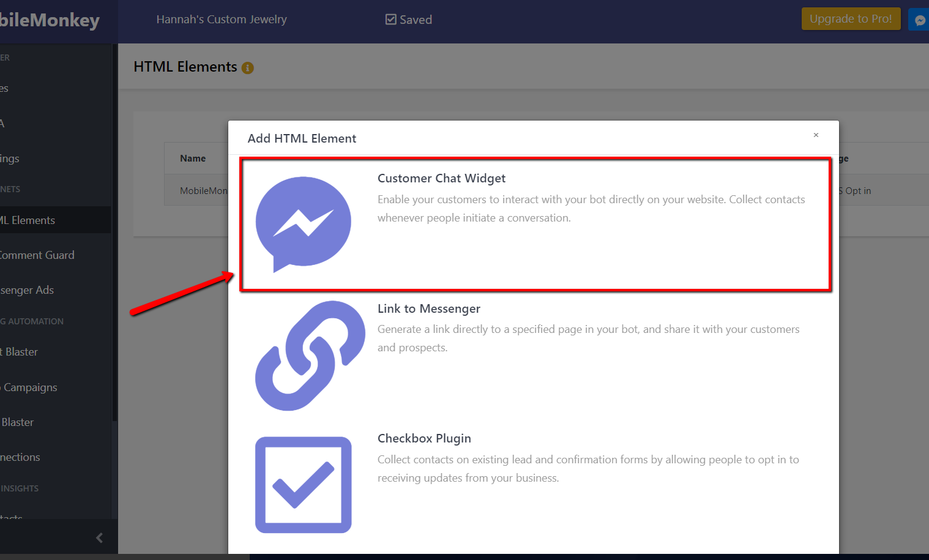929x560 pixels.
Task: Click the Upgrade to Pro! button
Action: click(851, 19)
